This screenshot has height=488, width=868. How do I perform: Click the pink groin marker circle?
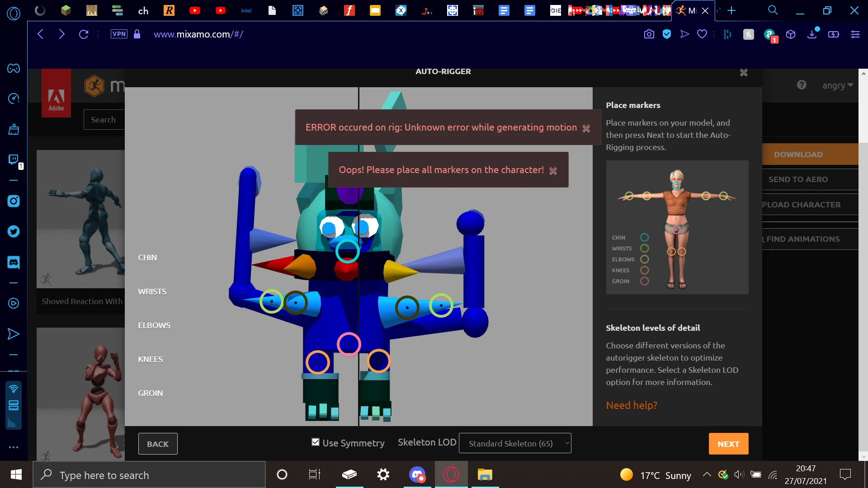pos(349,344)
